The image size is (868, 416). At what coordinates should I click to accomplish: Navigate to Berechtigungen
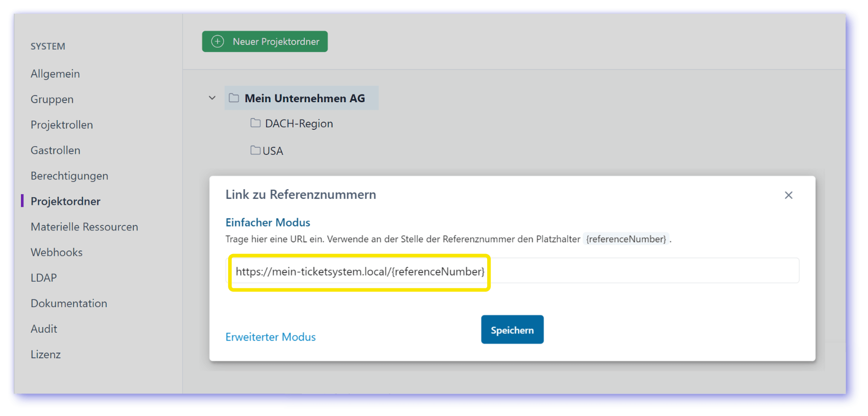(x=69, y=176)
